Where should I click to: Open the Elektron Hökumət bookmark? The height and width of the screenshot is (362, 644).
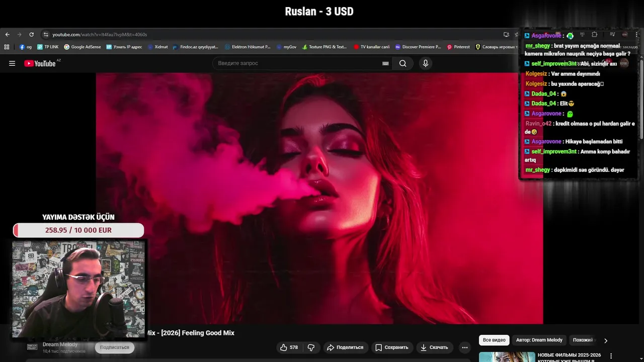tap(248, 47)
